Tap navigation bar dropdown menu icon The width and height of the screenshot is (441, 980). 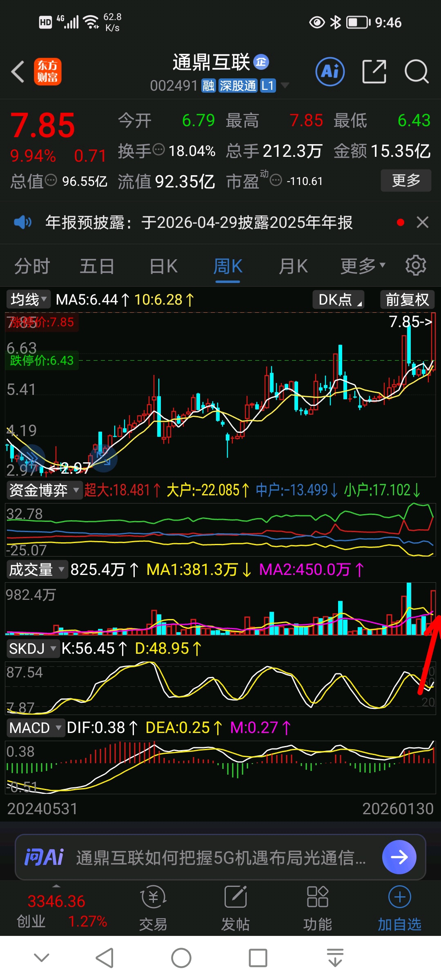335,958
